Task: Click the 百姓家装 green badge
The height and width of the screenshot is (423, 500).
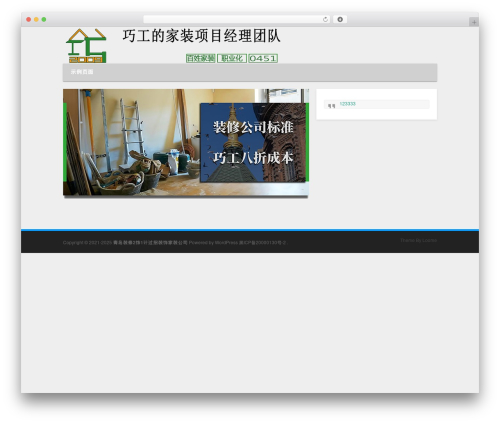Action: (x=200, y=58)
